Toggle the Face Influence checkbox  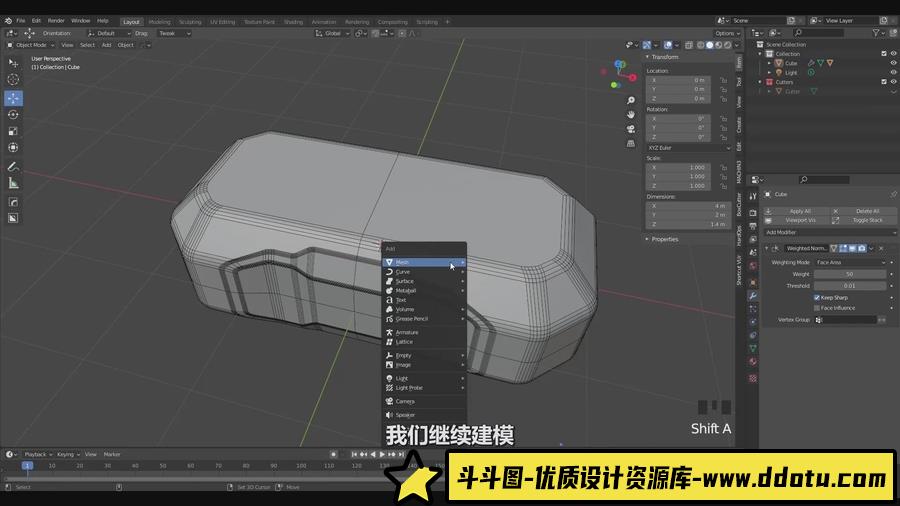point(817,308)
